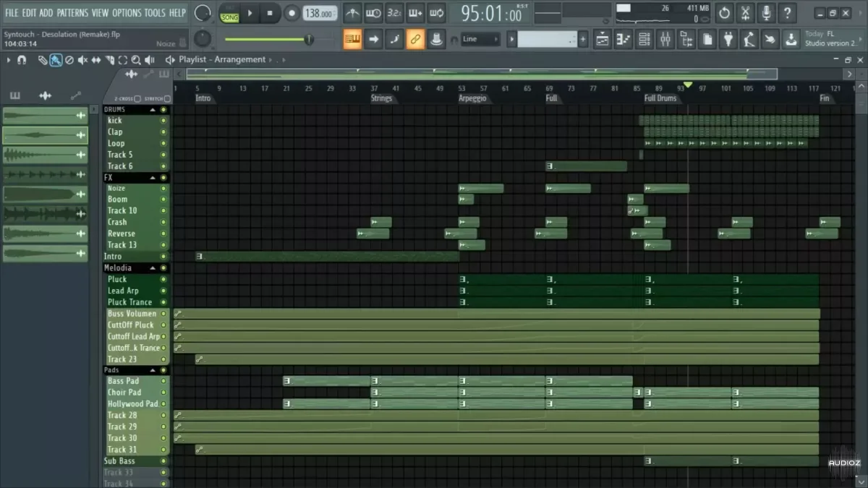Expand the Playlist Arrangement breadcrumb arrow

click(x=272, y=60)
